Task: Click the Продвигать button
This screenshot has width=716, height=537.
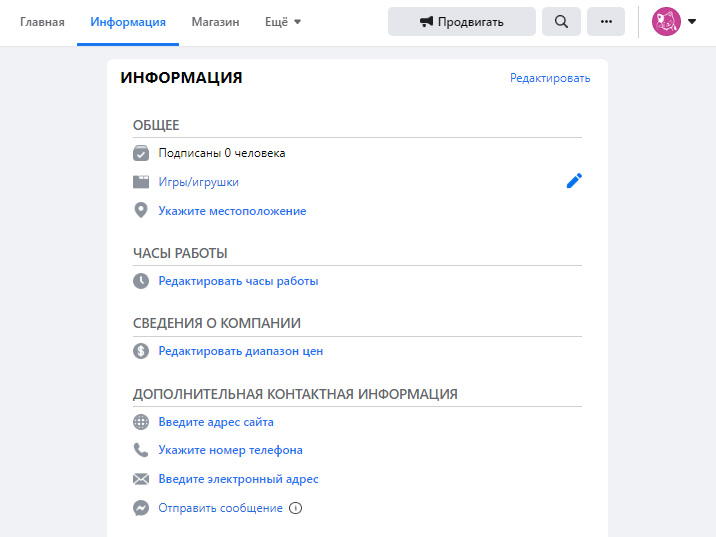Action: click(x=462, y=21)
